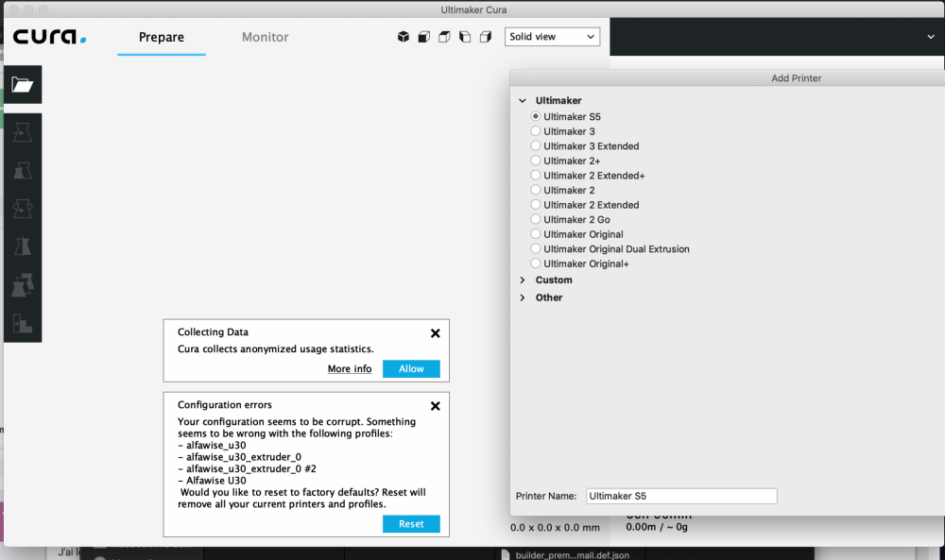Switch camera to left side view icon
Screen dimensions: 945x560
[465, 37]
